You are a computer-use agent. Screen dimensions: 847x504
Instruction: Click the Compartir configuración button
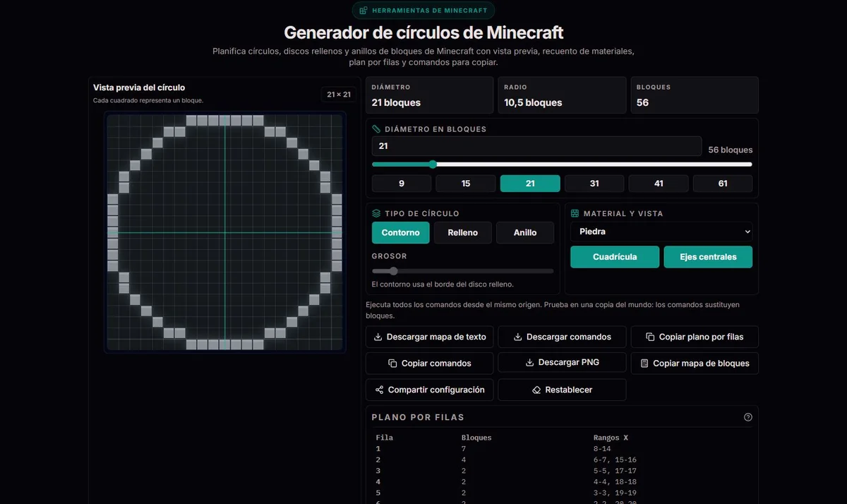[x=429, y=390]
